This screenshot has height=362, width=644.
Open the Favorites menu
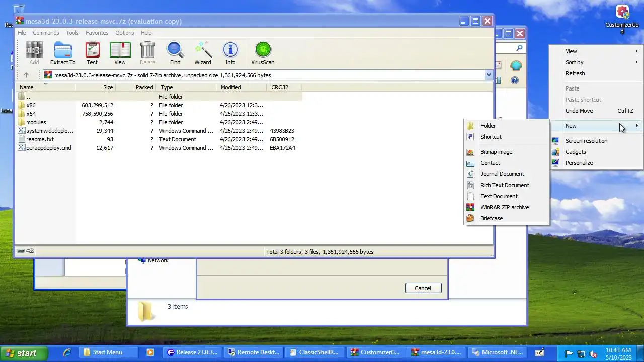point(97,33)
